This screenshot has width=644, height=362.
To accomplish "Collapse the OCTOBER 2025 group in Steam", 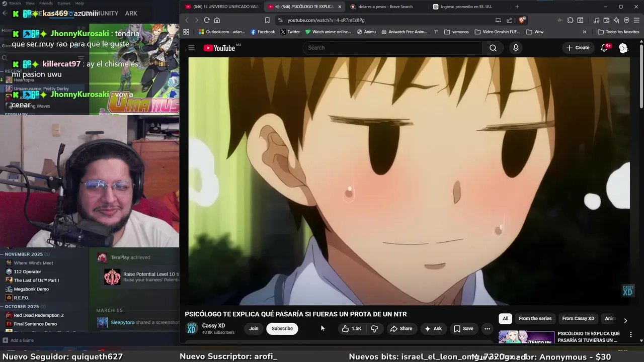I will pos(3,307).
